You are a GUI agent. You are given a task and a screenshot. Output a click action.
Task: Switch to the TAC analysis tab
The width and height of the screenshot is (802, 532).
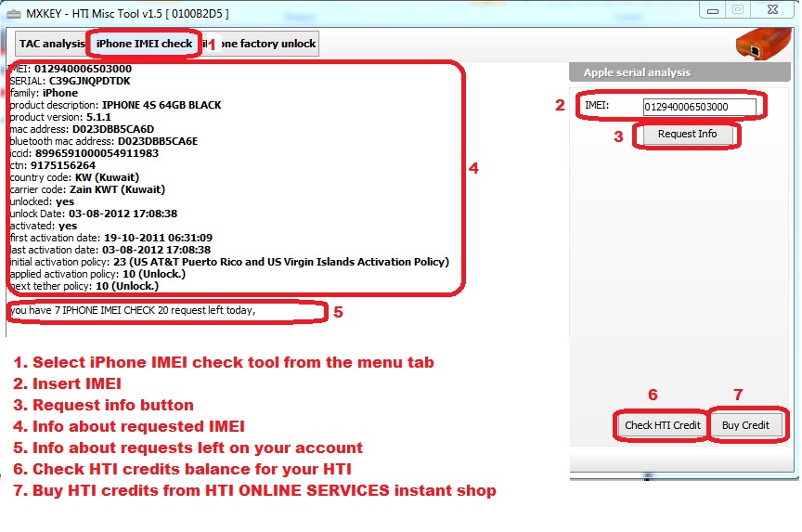(x=52, y=44)
